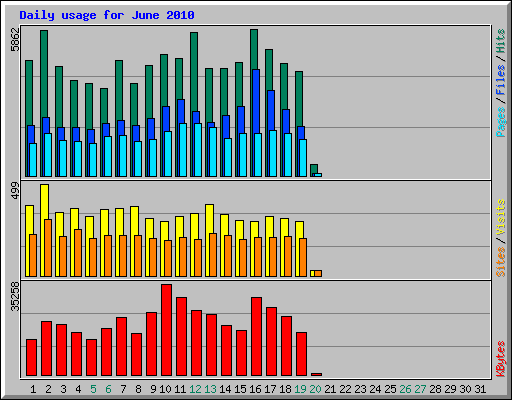Select the Files legend label
512x400 pixels.
click(x=500, y=79)
